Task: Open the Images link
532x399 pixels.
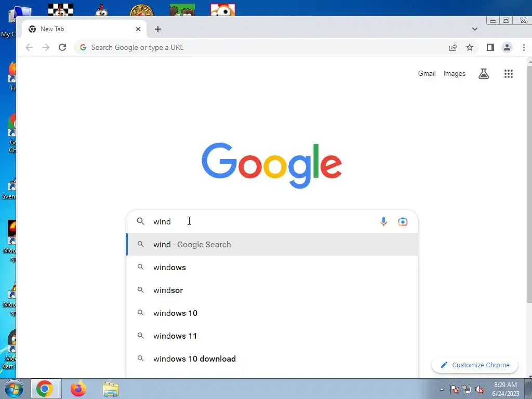Action: point(454,74)
